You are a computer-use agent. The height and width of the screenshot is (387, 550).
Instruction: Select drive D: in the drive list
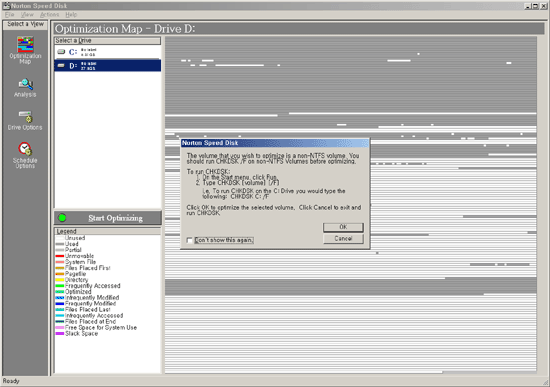coord(107,66)
